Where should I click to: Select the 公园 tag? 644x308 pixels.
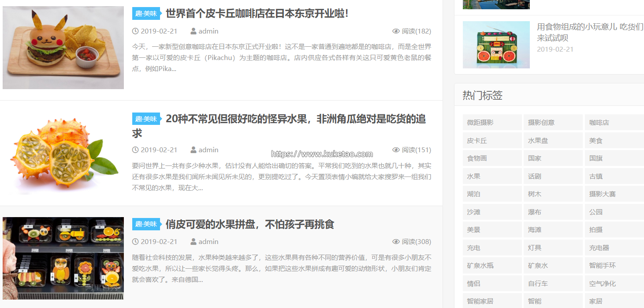point(614,212)
